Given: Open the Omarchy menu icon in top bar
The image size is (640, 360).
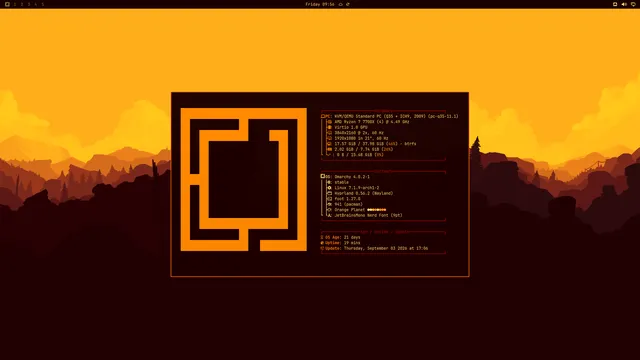Looking at the screenshot, I should (7, 4).
